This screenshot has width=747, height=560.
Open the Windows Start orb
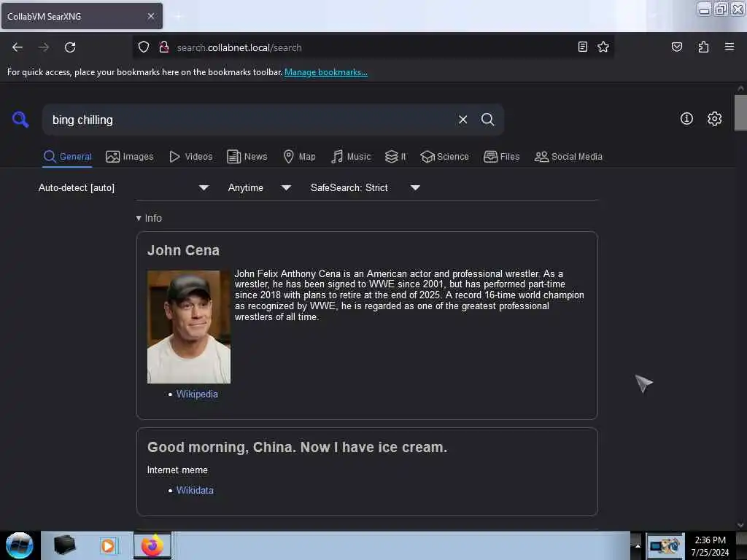[20, 545]
